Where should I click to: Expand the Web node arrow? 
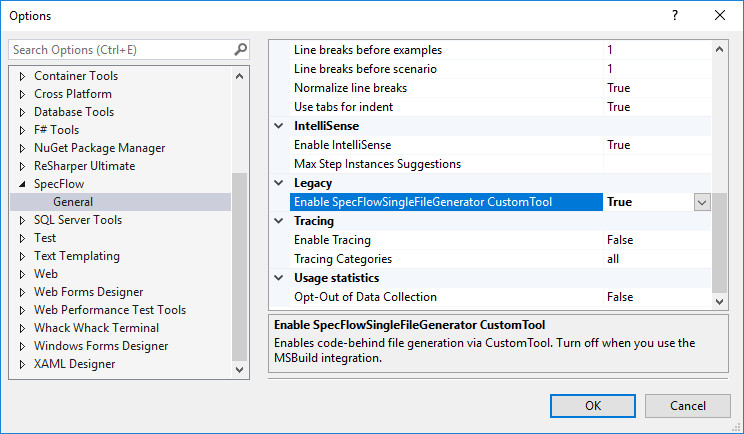point(22,274)
